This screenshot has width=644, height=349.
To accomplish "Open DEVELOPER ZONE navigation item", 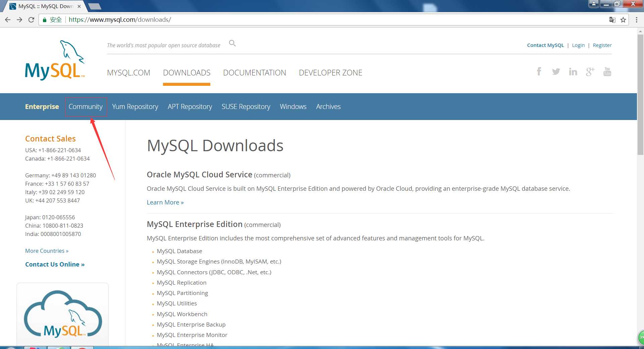I will pos(330,73).
